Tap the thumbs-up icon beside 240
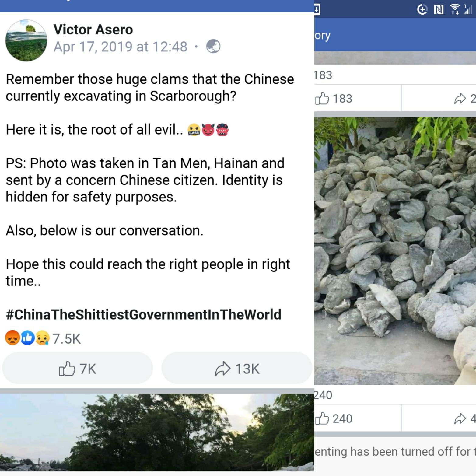The width and height of the screenshot is (476, 476). [322, 419]
